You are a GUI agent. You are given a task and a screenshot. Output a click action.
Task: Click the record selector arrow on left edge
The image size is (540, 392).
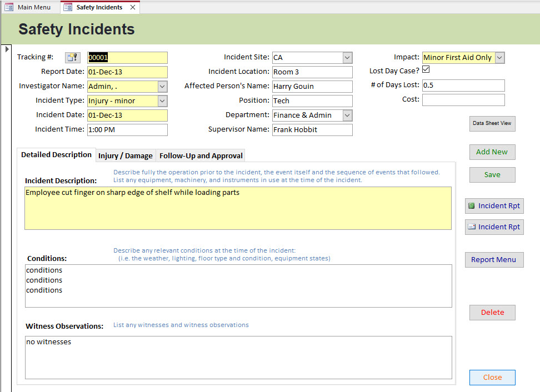7,49
